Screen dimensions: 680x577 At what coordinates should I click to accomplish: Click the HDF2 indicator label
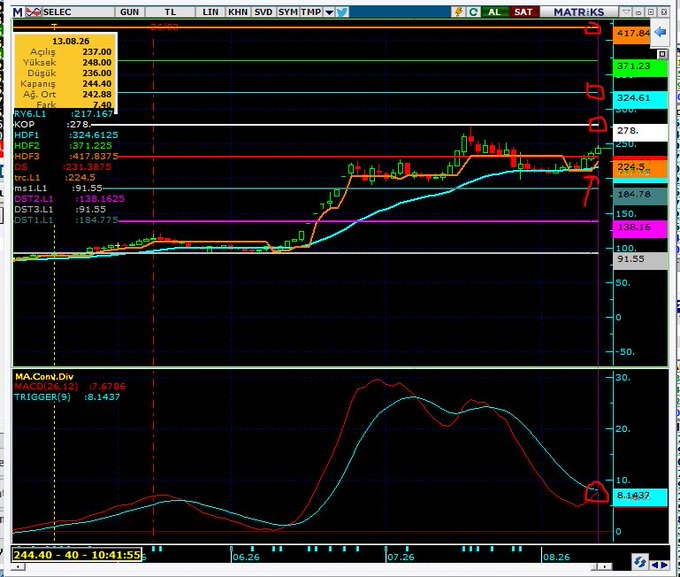[27, 145]
